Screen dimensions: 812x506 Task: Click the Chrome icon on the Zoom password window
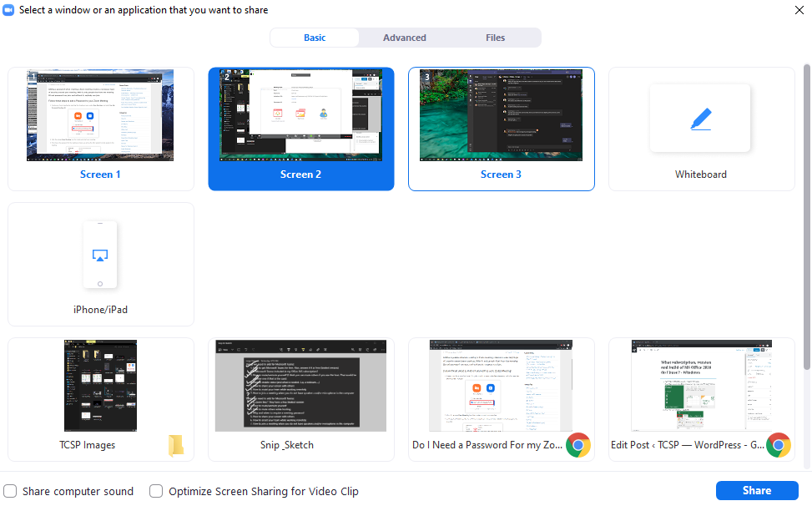coord(577,445)
